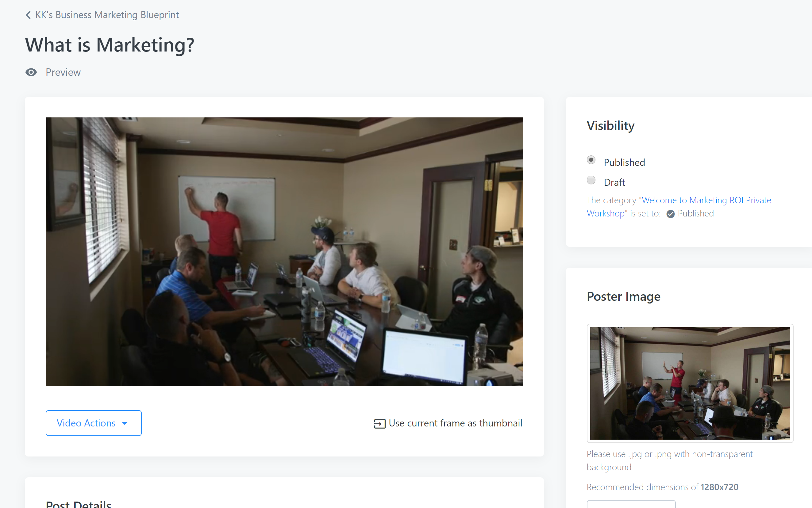Click the Published label text
812x508 pixels.
click(624, 162)
